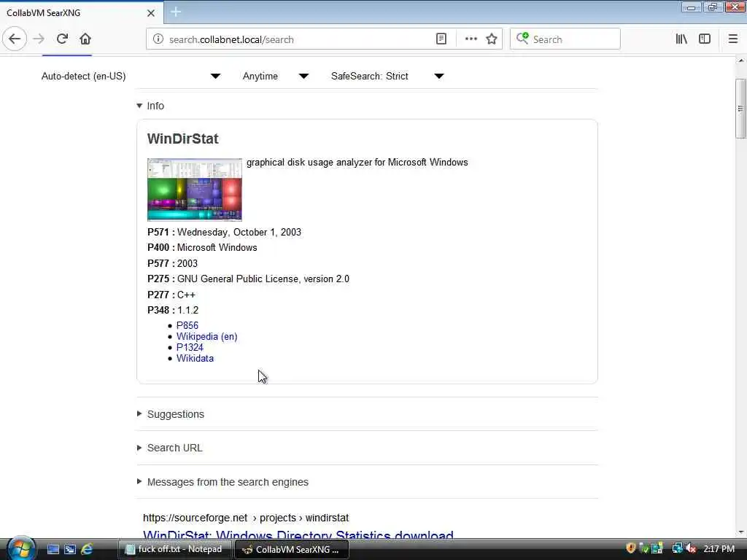
Task: Click the page vertical scrollbar thumb
Action: (x=740, y=109)
